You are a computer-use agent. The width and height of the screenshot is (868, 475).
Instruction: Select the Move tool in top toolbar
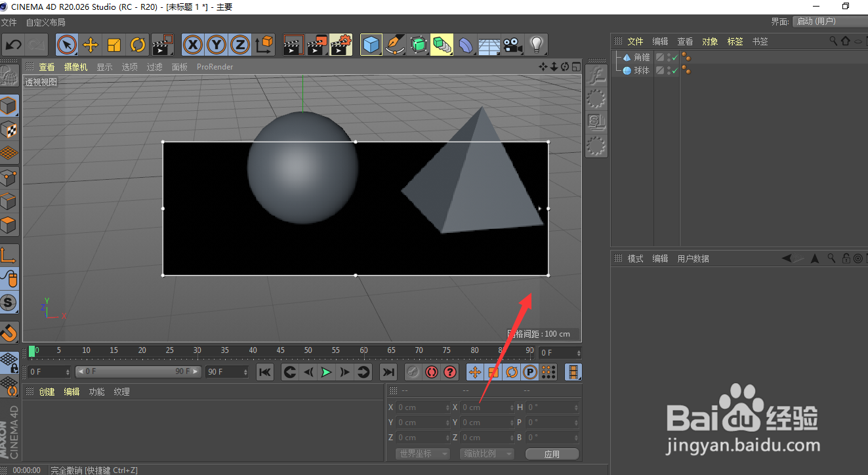[90, 45]
